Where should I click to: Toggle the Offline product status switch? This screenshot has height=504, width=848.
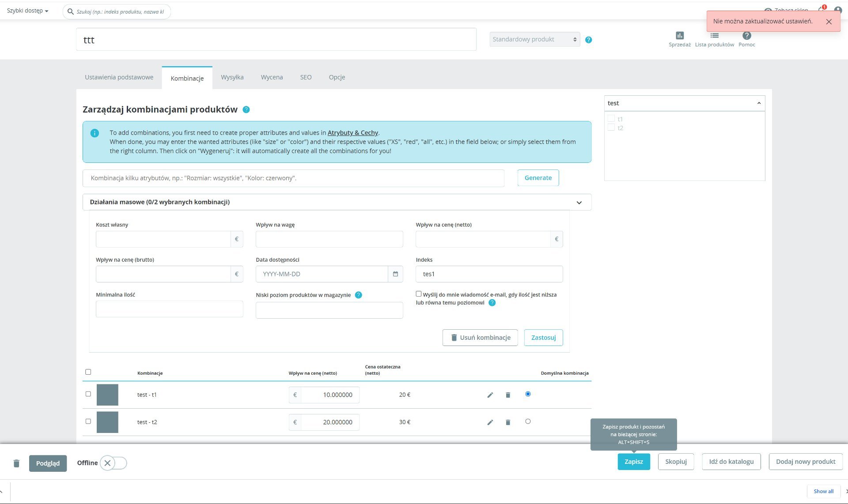click(114, 463)
